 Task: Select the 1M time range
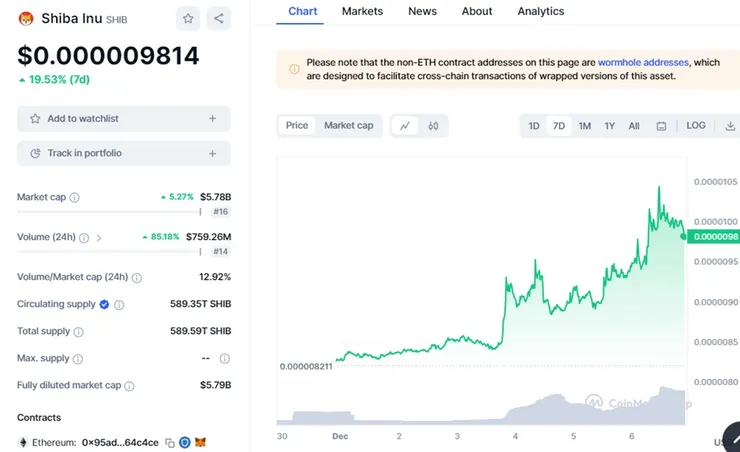(585, 126)
